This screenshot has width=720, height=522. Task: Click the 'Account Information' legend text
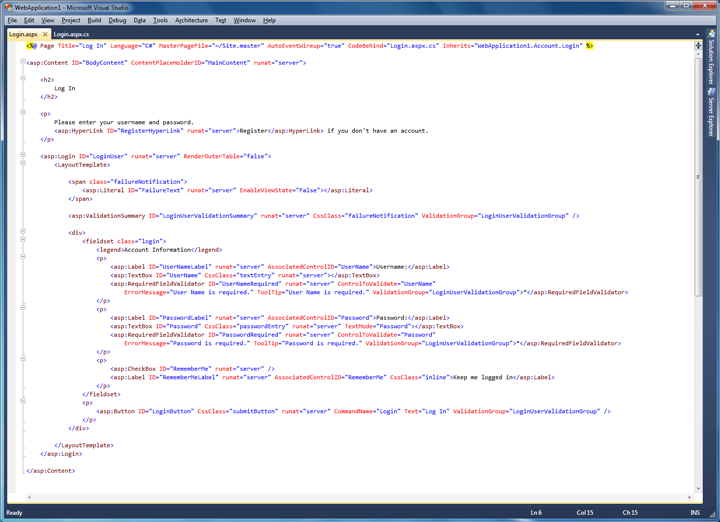(158, 250)
